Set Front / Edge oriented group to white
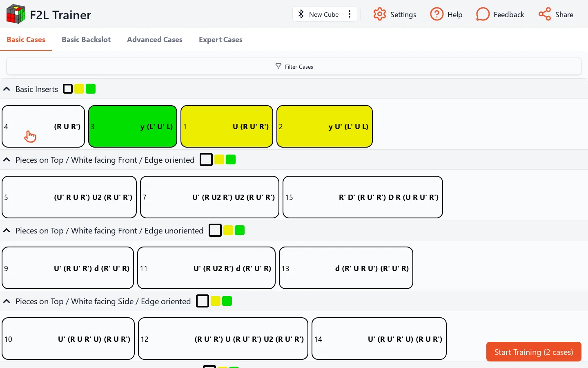 coord(206,159)
